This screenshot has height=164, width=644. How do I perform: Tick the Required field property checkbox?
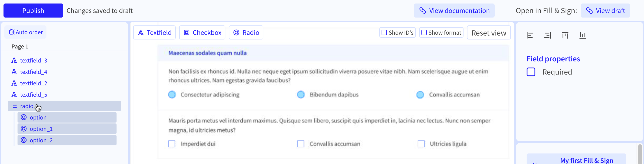tap(531, 72)
